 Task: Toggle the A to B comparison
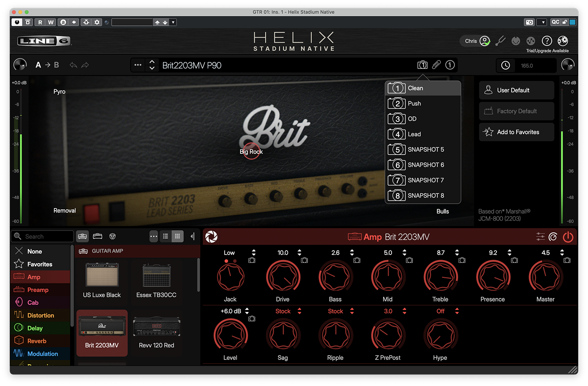click(47, 65)
